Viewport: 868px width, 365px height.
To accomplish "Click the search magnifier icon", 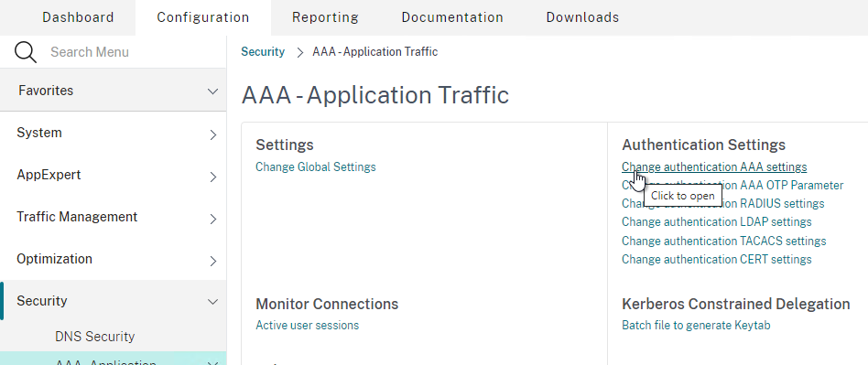I will click(x=26, y=52).
